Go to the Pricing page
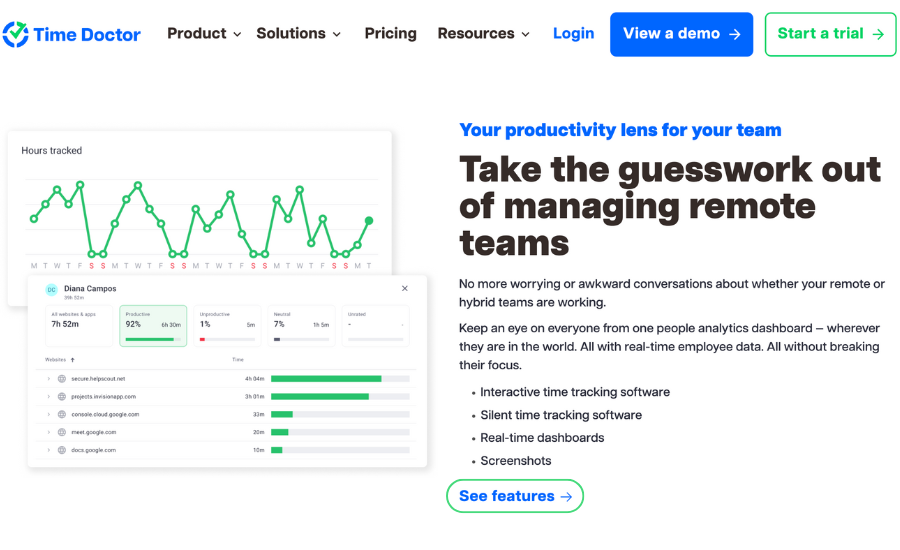Image resolution: width=900 pixels, height=550 pixels. pos(390,34)
